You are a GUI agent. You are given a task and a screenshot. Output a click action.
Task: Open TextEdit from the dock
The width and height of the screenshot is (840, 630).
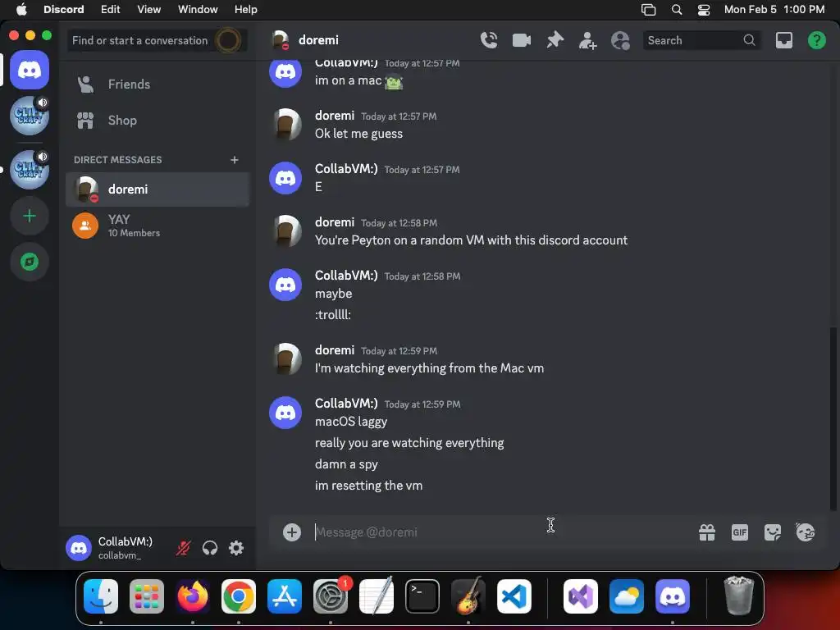tap(377, 596)
